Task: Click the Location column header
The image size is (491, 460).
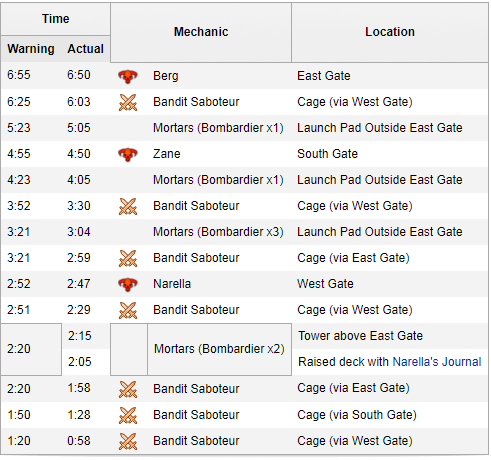Action: click(390, 32)
